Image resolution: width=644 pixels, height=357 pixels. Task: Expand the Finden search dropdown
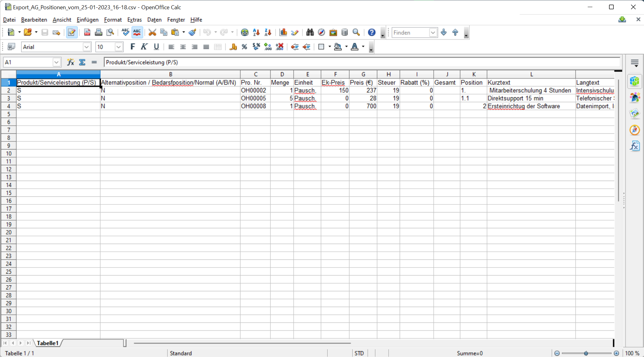tap(433, 32)
